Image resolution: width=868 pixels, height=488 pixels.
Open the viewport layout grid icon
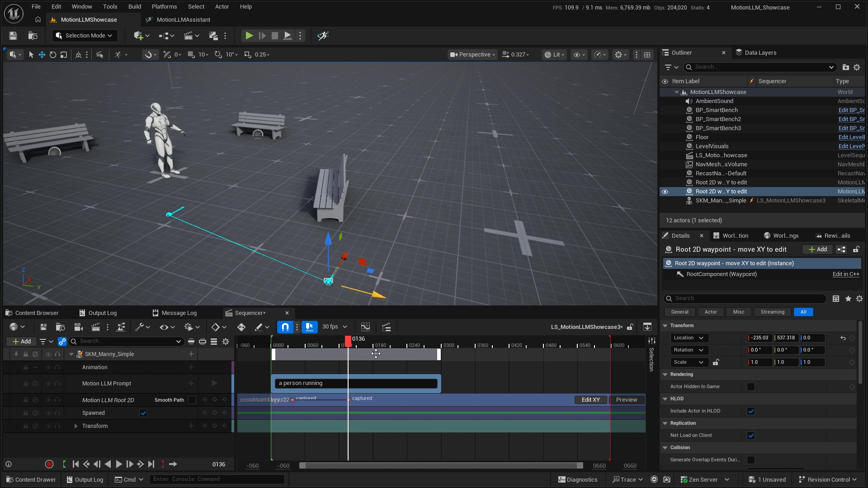coord(647,55)
